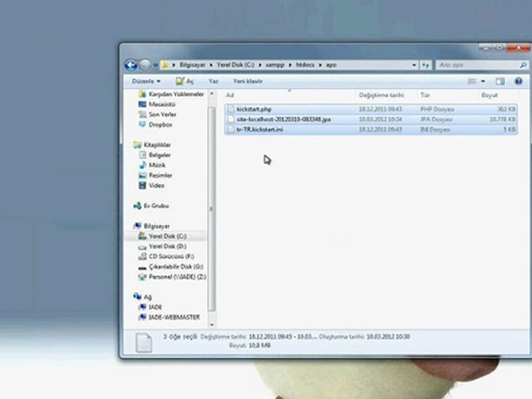Select Kitaplıklar in navigation pane
This screenshot has height=399, width=532.
click(152, 145)
